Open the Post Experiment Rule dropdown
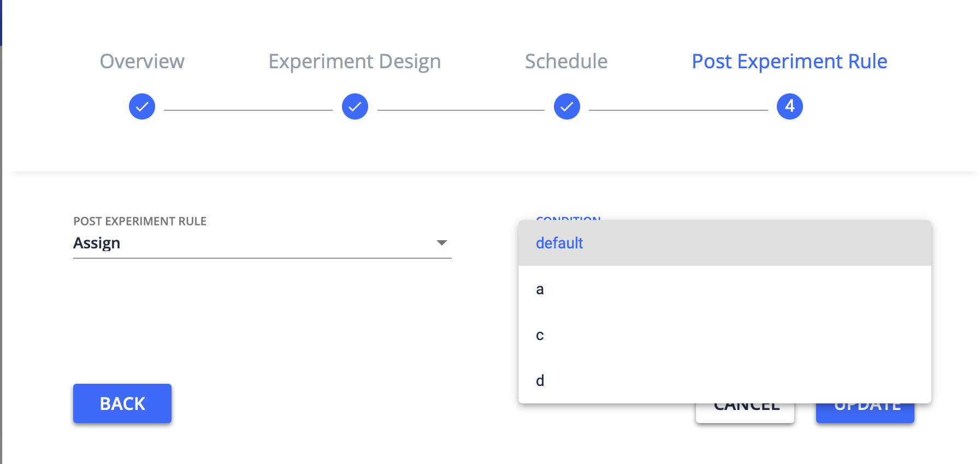The image size is (980, 464). 262,242
